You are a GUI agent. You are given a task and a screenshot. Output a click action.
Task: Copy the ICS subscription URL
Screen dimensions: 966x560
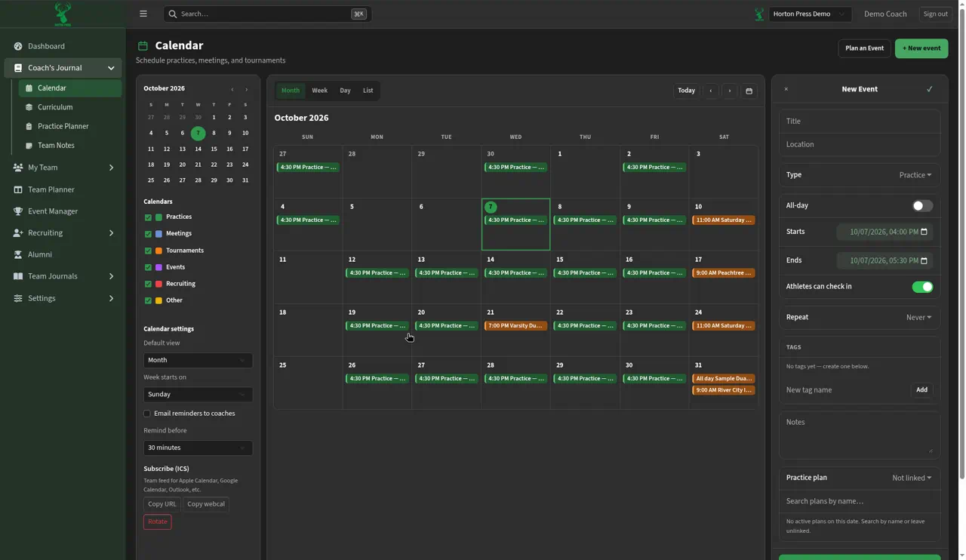(x=162, y=504)
